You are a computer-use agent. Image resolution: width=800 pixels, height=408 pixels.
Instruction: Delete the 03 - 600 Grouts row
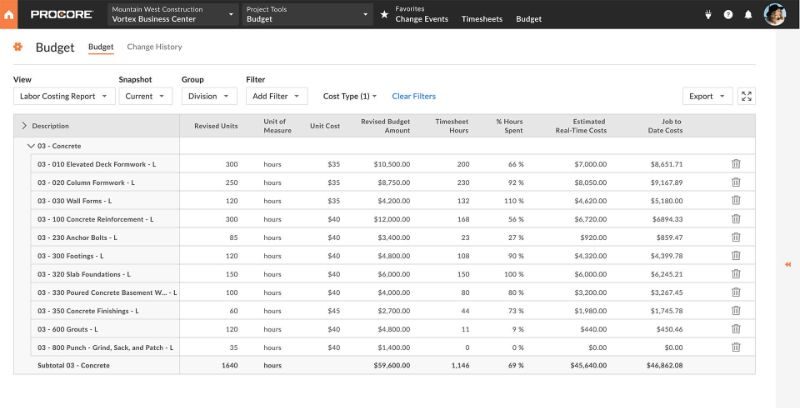[x=735, y=328]
